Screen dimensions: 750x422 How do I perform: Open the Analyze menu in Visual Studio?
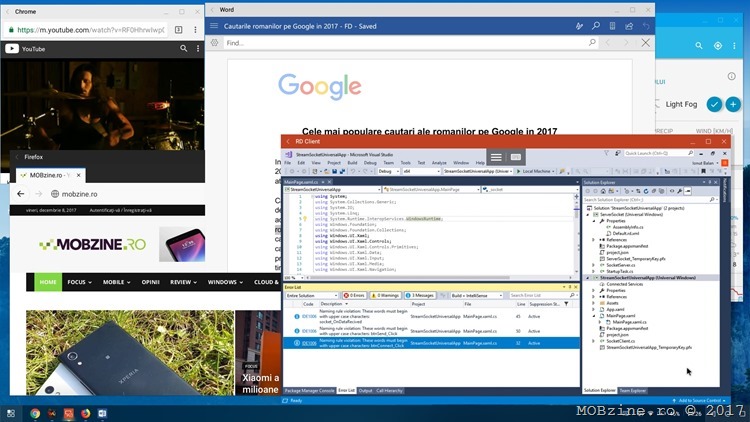tap(439, 163)
